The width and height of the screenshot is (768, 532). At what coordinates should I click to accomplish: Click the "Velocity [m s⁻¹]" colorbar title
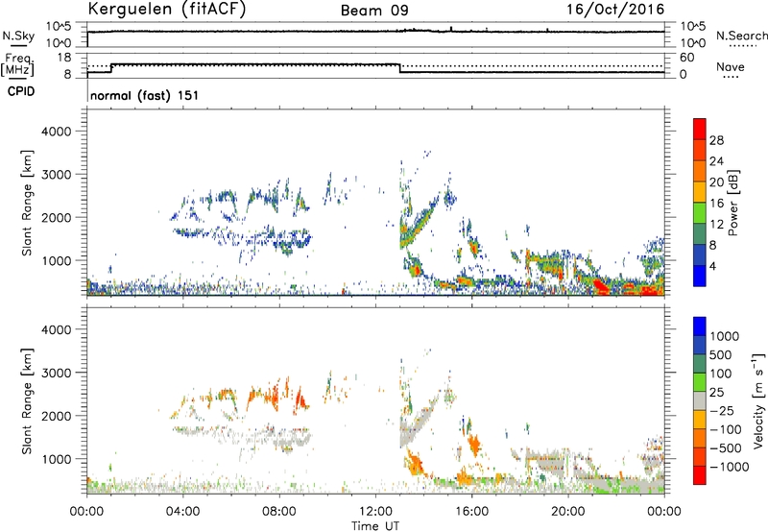[x=759, y=400]
